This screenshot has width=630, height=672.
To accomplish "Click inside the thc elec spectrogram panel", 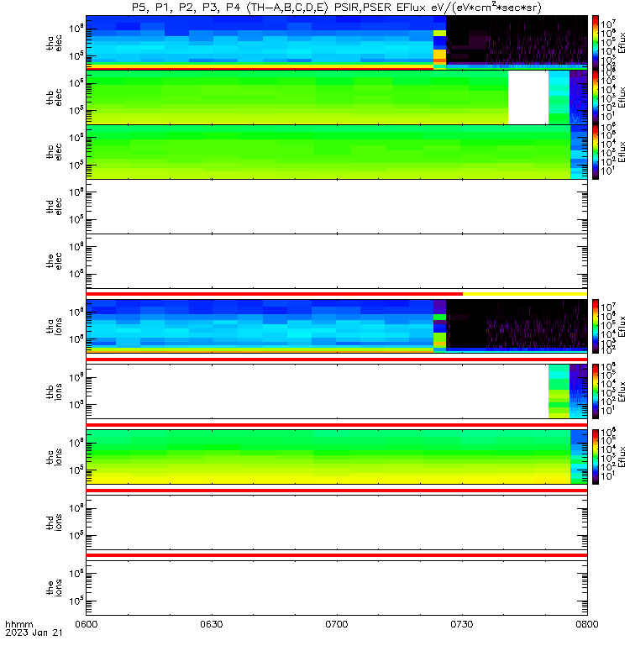I will tap(337, 152).
